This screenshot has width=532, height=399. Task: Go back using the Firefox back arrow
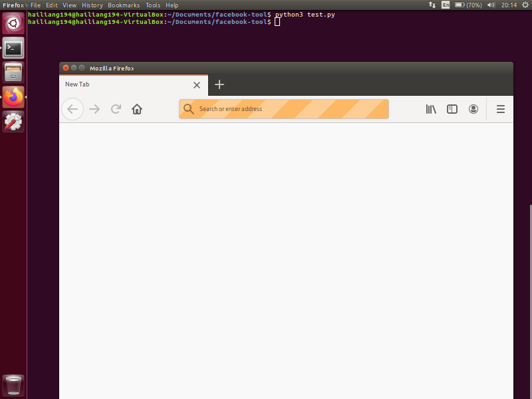coord(72,109)
